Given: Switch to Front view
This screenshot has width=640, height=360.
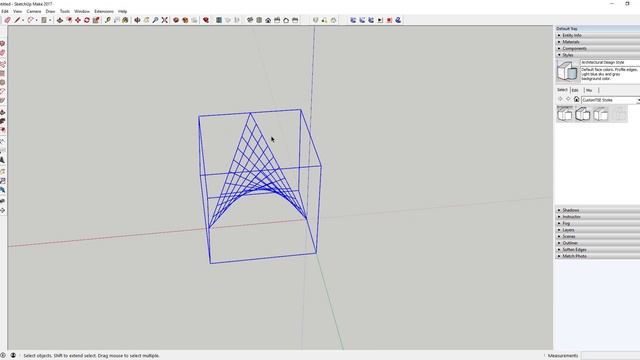Looking at the screenshot, I should [x=268, y=20].
